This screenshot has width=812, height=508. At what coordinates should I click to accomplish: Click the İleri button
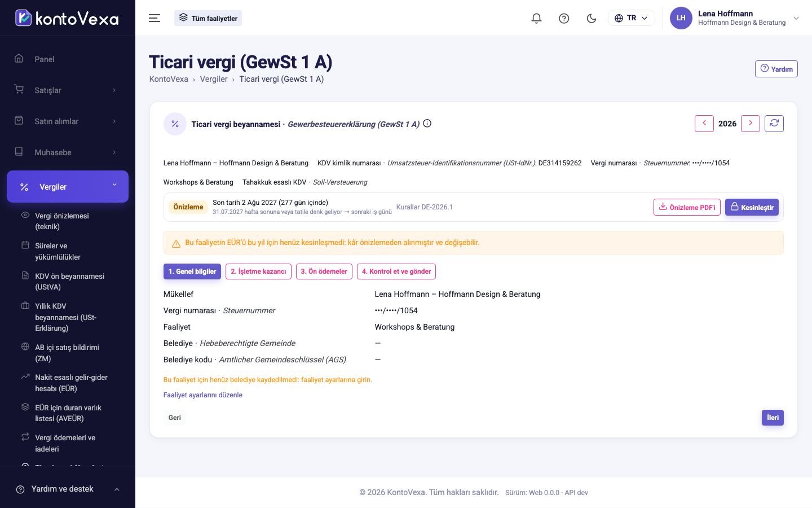click(773, 418)
